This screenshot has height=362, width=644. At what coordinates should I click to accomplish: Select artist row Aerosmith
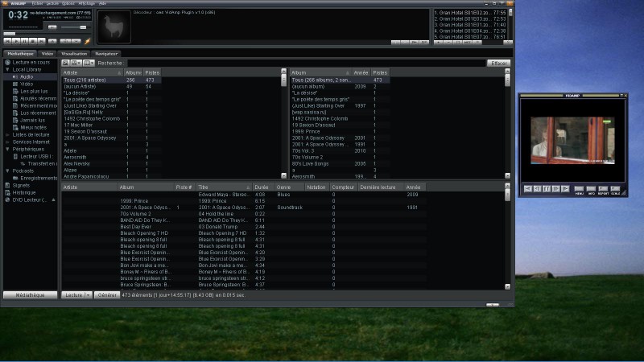pos(111,157)
